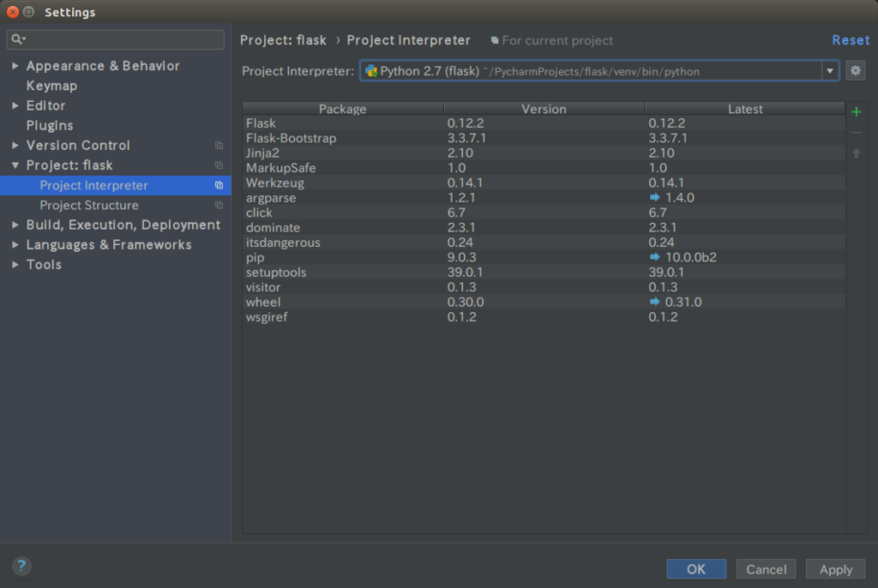
Task: Select the Flask-Bootstrap package row
Action: tap(544, 138)
